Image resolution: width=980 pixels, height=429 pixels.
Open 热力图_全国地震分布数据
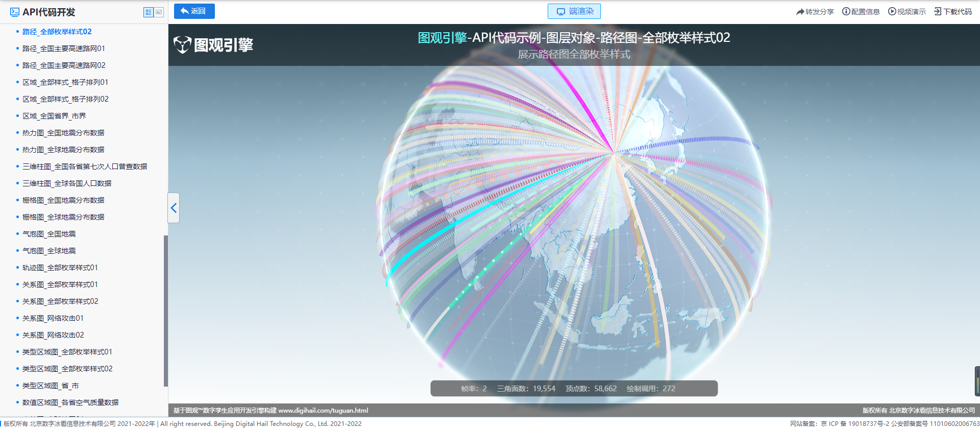[63, 133]
